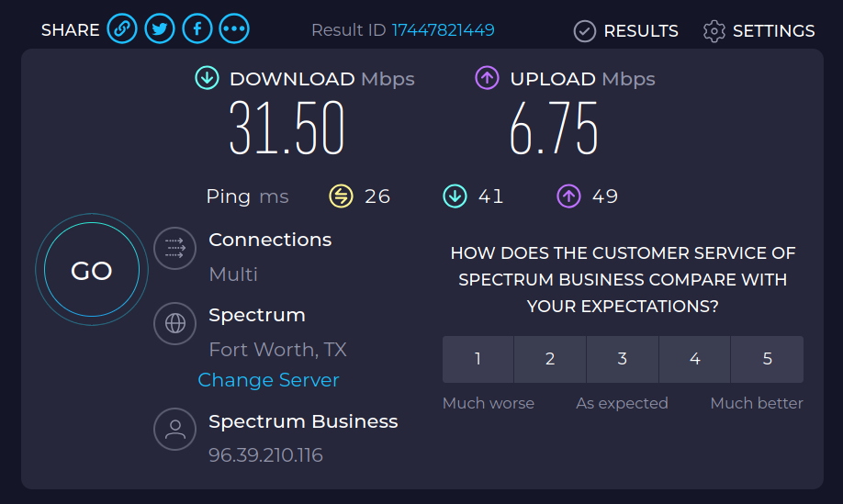Click the Connections multi-arrow icon

174,248
